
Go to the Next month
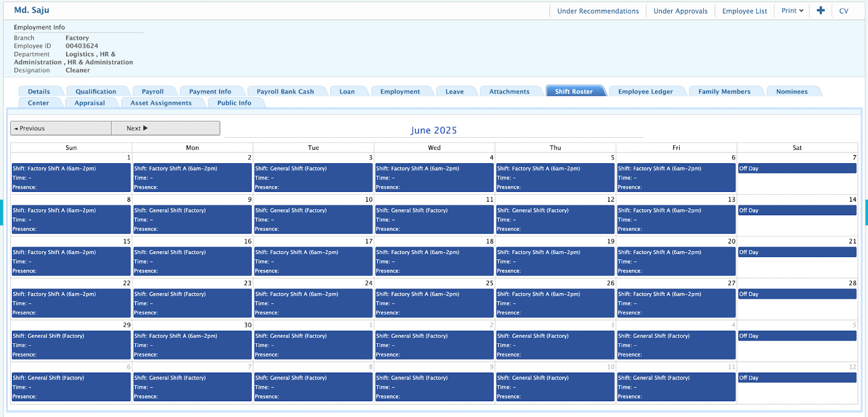(x=165, y=128)
